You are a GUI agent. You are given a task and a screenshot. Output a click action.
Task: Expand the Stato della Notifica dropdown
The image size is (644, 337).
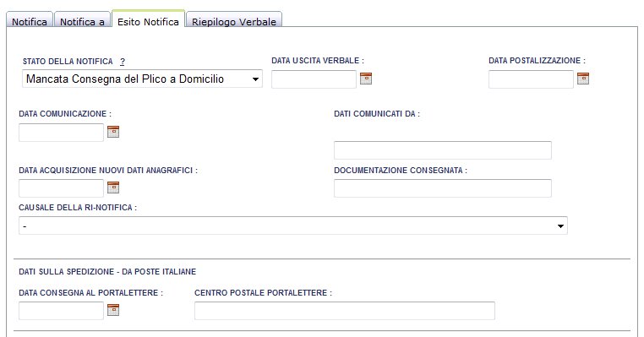(x=142, y=79)
